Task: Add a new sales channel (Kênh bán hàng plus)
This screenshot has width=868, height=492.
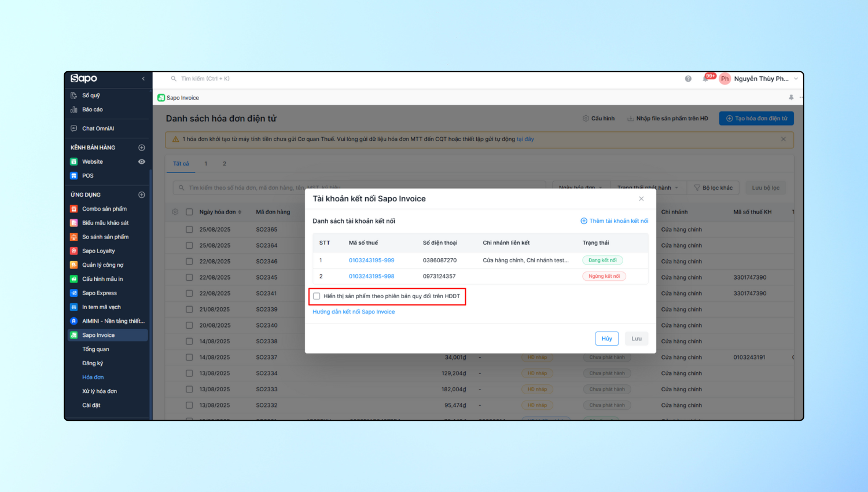Action: point(142,148)
